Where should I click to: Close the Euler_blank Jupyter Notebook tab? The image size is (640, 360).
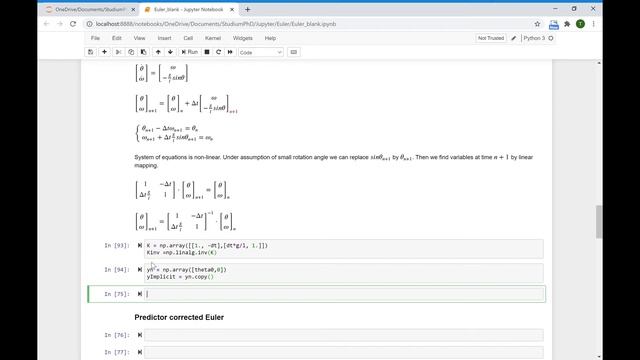pos(232,9)
